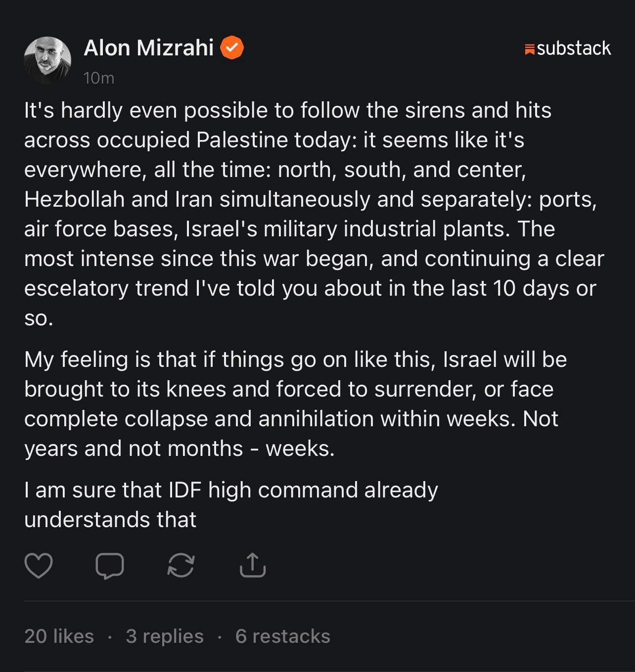Open the comment bubble icon to reply
The height and width of the screenshot is (672, 635).
pyautogui.click(x=109, y=566)
